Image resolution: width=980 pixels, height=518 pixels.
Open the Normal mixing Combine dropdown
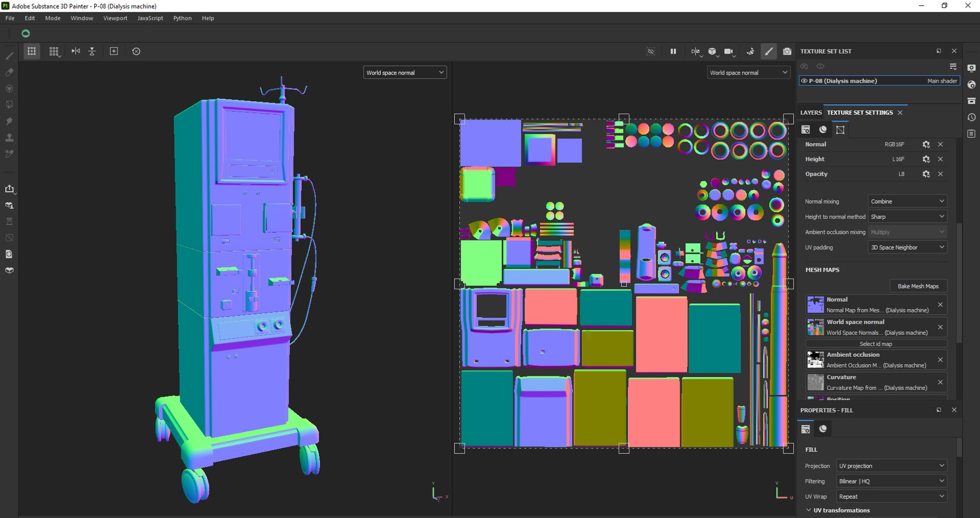tap(907, 201)
